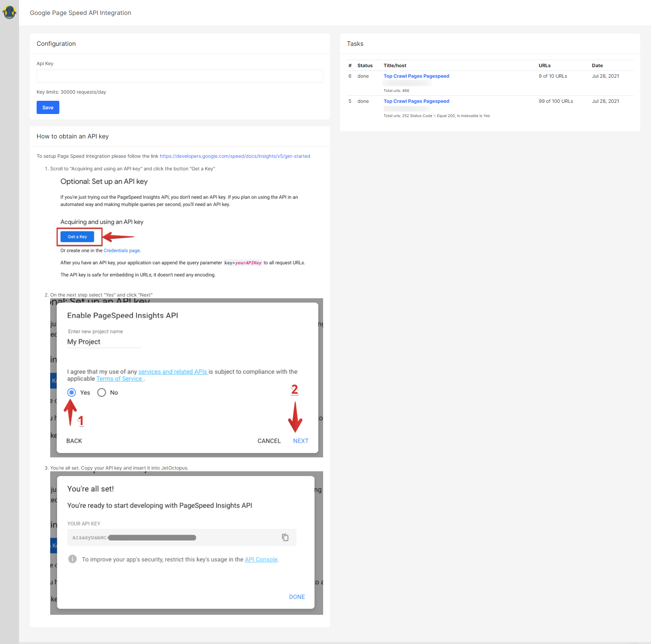This screenshot has height=644, width=651.
Task: Click BACK in the Enable PageSpeed dialog
Action: point(74,441)
